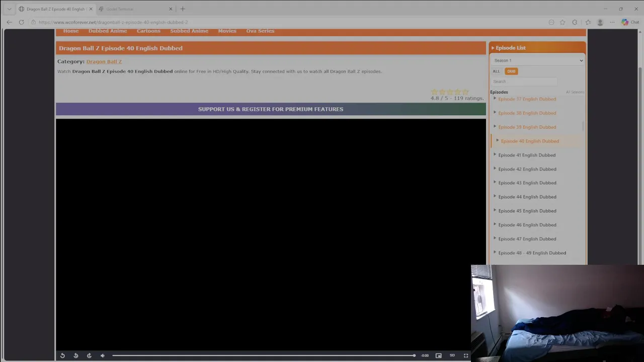Select the ALL episodes filter
The height and width of the screenshot is (362, 644).
point(496,71)
